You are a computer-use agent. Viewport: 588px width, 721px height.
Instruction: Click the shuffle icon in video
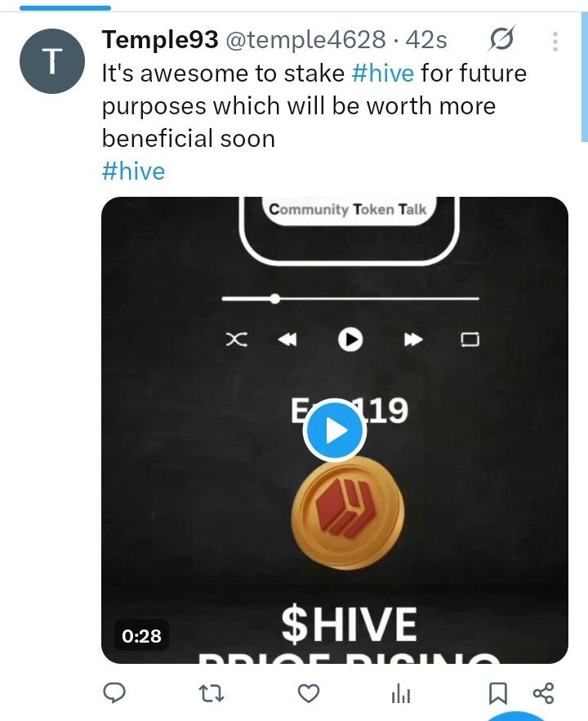[x=237, y=340]
